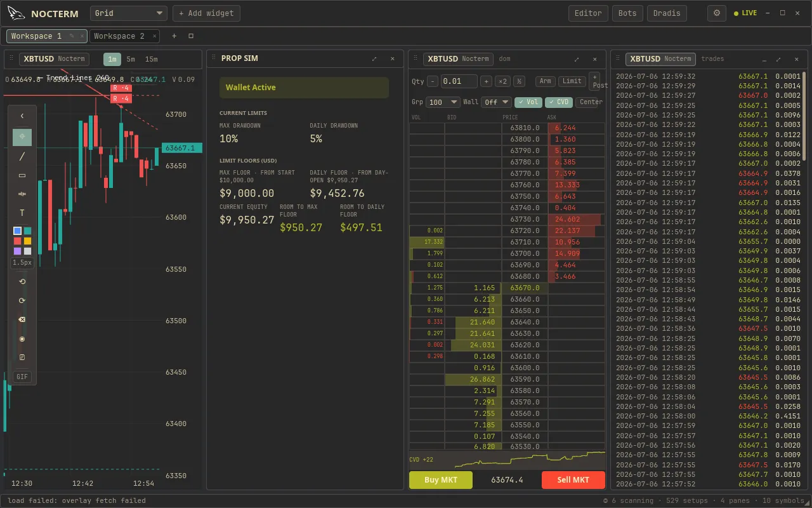Double the quantity with the ×2 button

click(502, 81)
